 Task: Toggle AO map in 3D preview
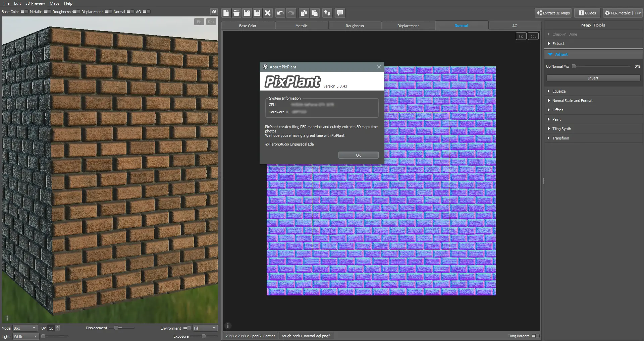coord(147,12)
